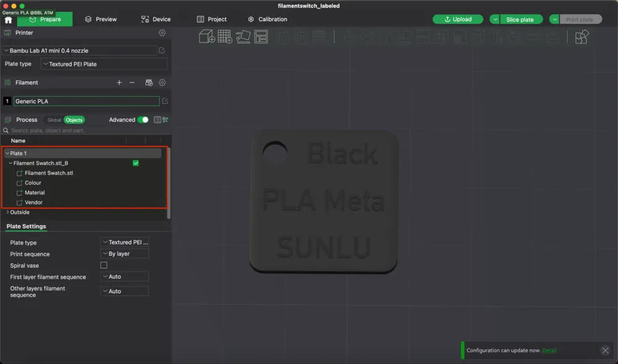Viewport: 618px width, 364px height.
Task: Click the Process section layers icon
Action: click(x=7, y=120)
